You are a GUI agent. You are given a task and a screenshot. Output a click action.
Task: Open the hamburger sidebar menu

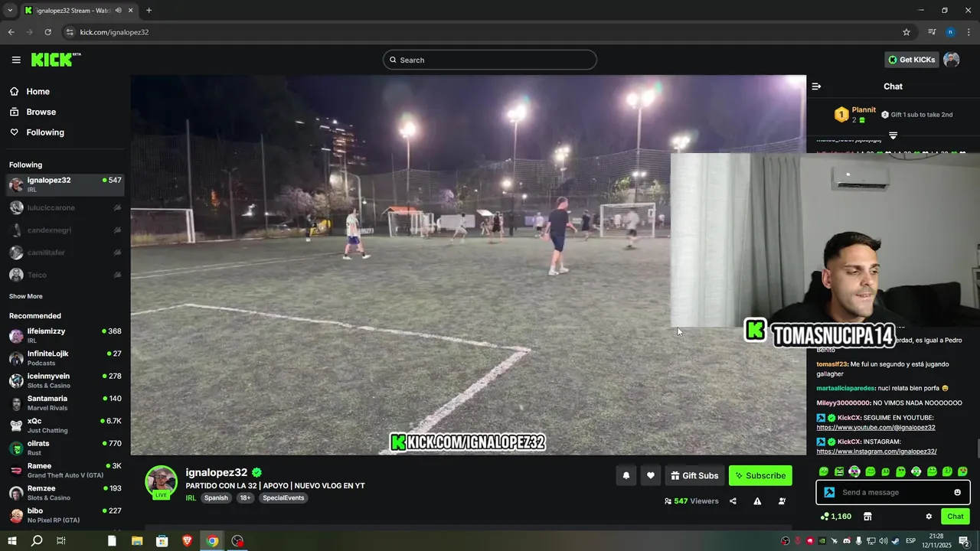[x=16, y=60]
